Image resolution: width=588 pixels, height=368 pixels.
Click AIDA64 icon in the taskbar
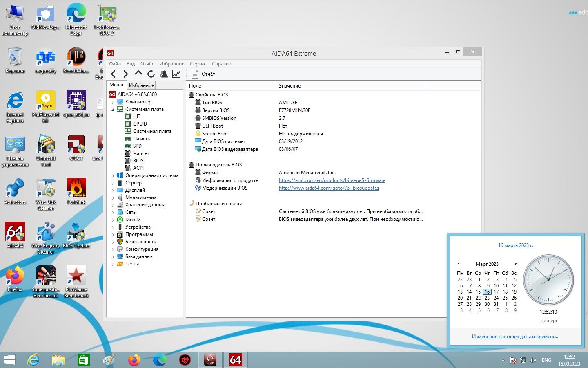coord(236,360)
